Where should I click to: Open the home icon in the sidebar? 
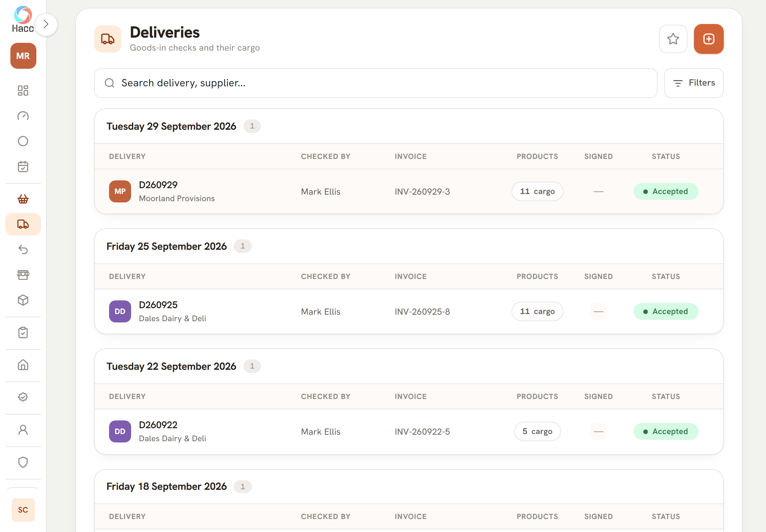tap(23, 365)
